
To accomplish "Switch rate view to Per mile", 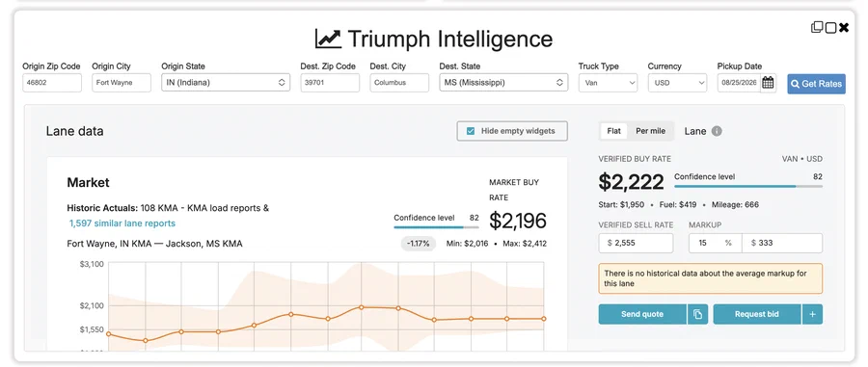I will (x=650, y=131).
